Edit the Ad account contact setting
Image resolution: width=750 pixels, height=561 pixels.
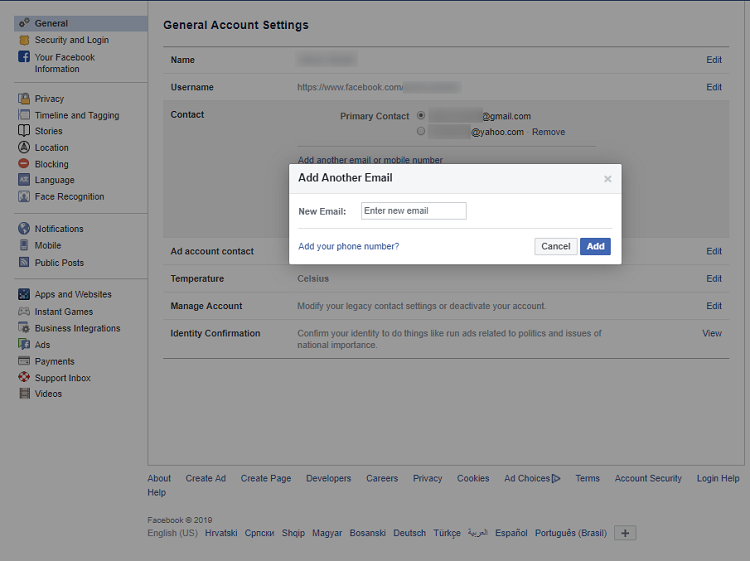(x=714, y=251)
